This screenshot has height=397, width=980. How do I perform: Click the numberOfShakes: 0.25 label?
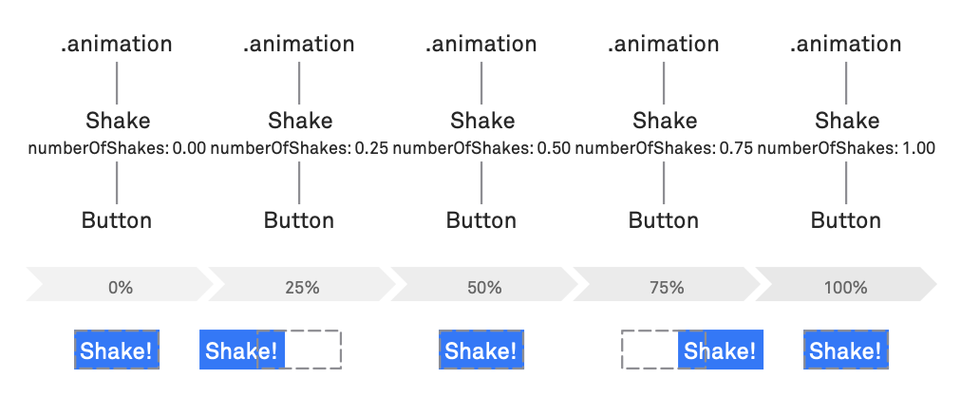(x=299, y=149)
